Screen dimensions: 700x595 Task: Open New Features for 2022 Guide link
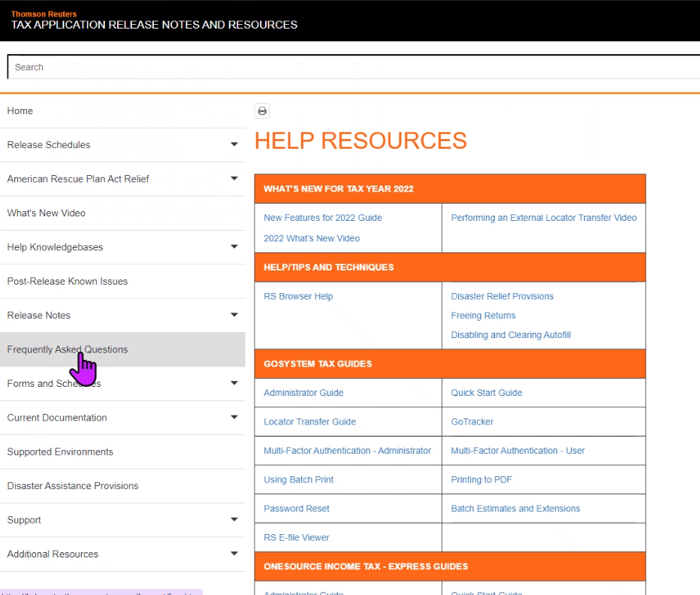[323, 218]
